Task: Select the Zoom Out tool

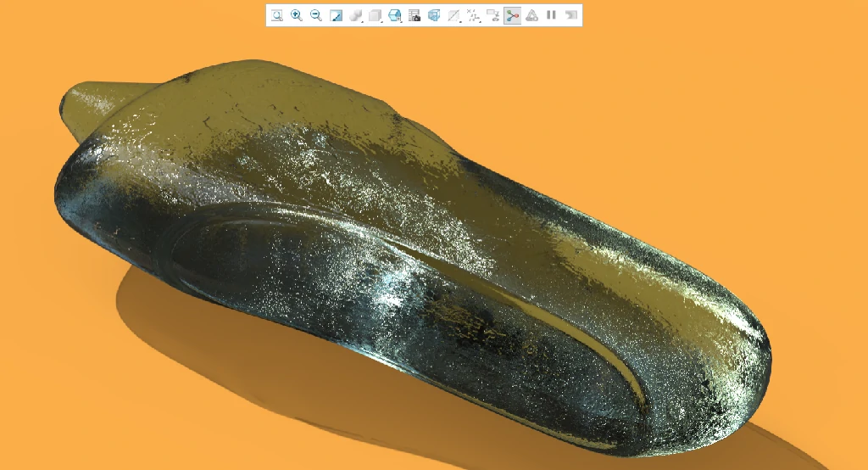Action: pos(316,15)
